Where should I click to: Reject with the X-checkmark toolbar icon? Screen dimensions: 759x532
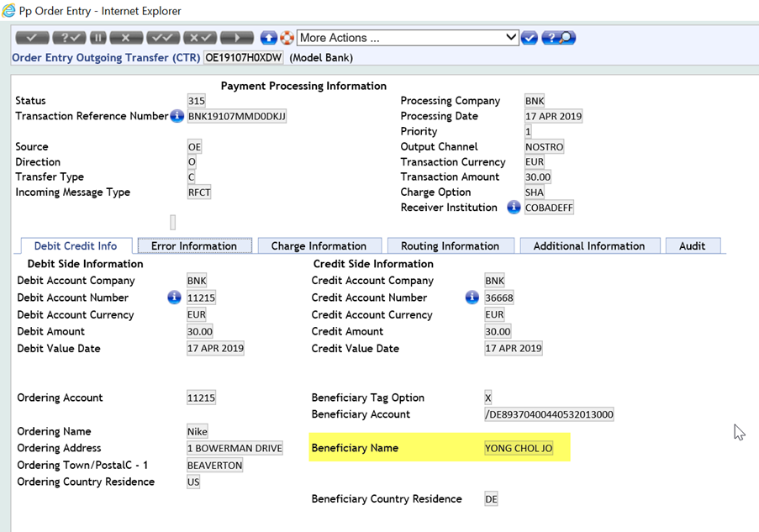point(199,37)
